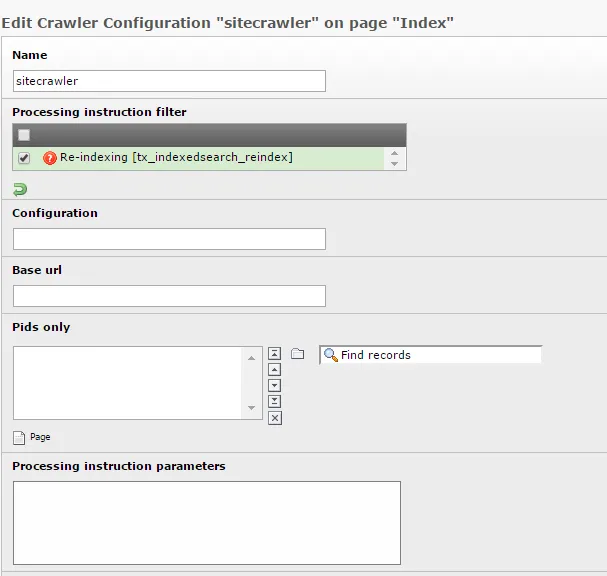Toggle the select-all checkbox in filter header

pos(24,135)
